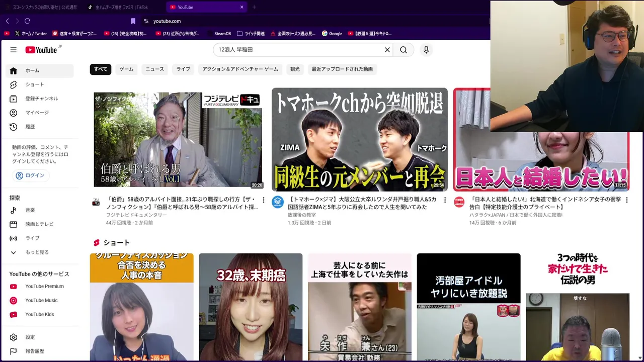Click 放課後の教室 channel name
Screen dimensions: 644x362
[x=302, y=215]
